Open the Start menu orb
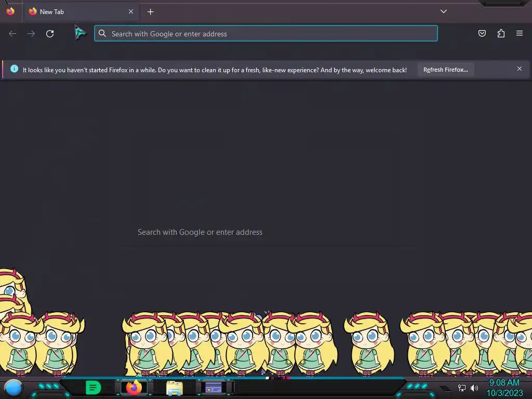The height and width of the screenshot is (399, 532). [13, 388]
